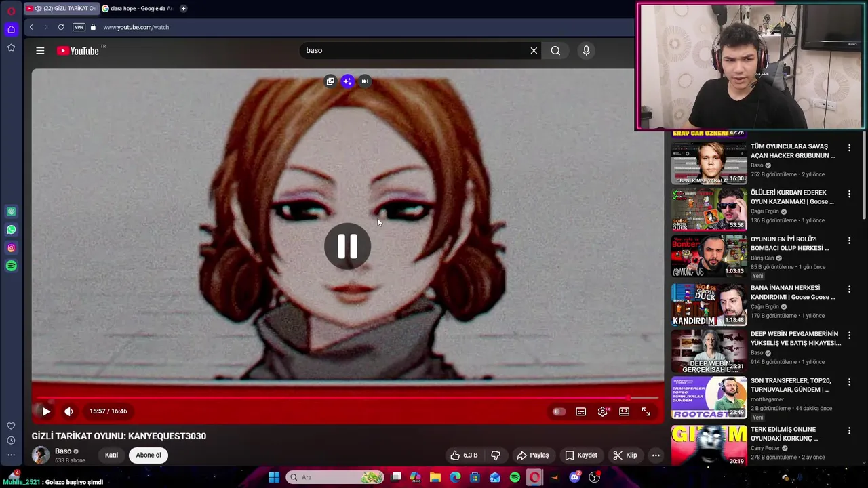Viewport: 868px width, 488px height.
Task: Open 'TERK EDİLMİŞ ONLINE OYUNDAKİ KORKUNÇ' video title
Action: (784, 434)
